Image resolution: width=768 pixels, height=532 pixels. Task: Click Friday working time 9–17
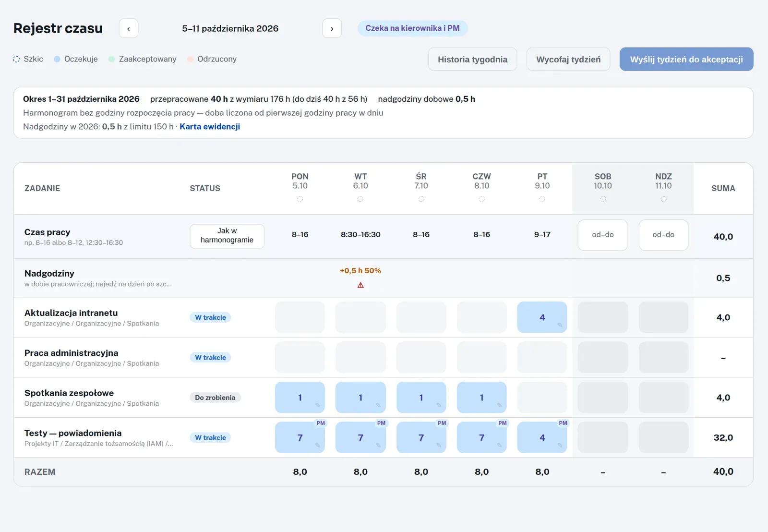pos(542,235)
